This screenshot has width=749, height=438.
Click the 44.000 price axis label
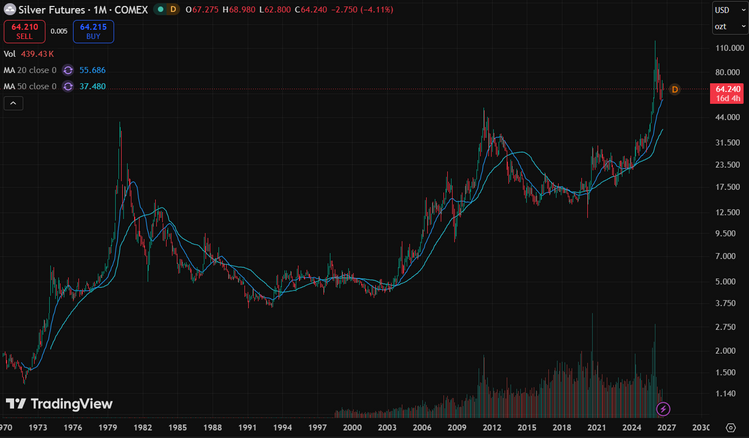[730, 118]
